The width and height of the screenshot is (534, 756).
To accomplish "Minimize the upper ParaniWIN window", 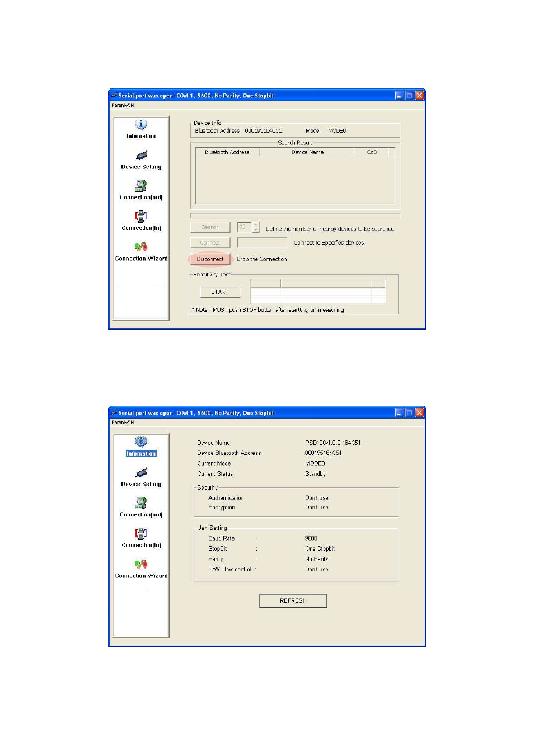I will click(400, 96).
